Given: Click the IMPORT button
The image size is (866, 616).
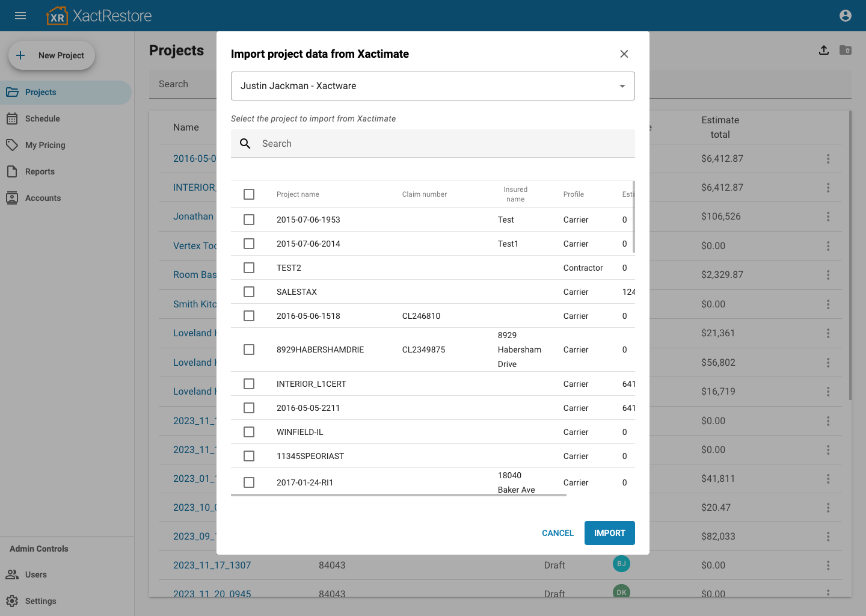Looking at the screenshot, I should coord(610,533).
